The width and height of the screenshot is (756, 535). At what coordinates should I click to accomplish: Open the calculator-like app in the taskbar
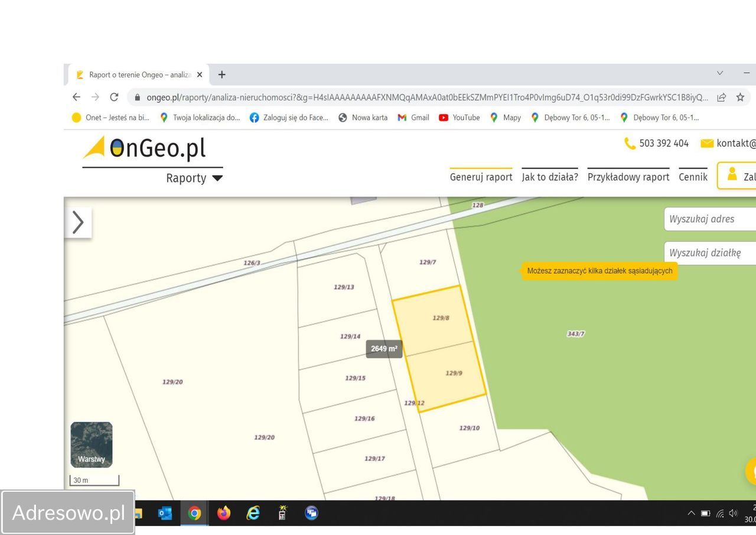click(282, 513)
